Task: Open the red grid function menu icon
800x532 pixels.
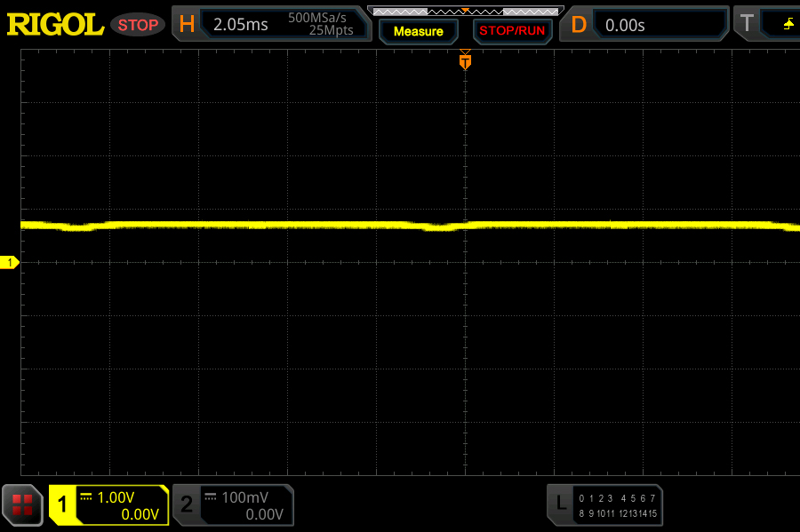Action: point(22,505)
